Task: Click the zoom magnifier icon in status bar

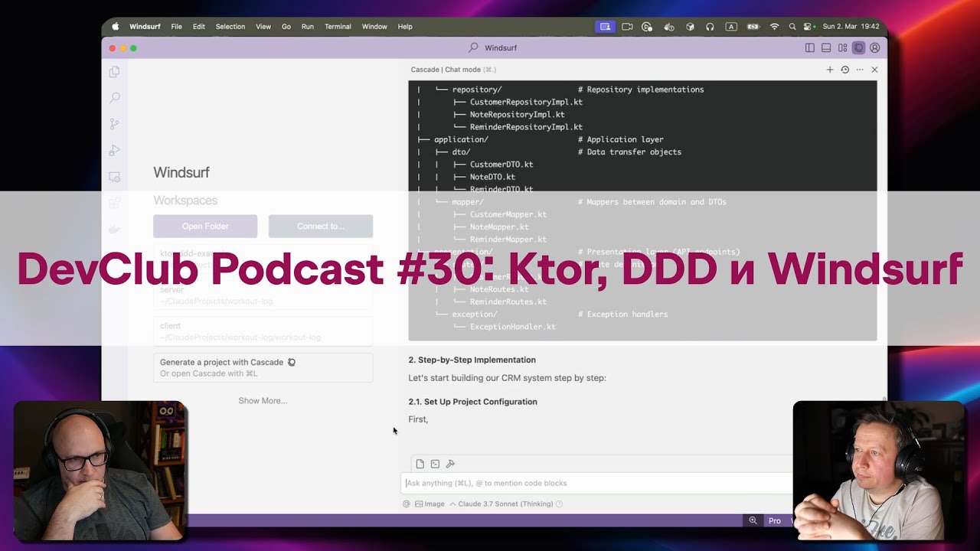Action: point(753,520)
